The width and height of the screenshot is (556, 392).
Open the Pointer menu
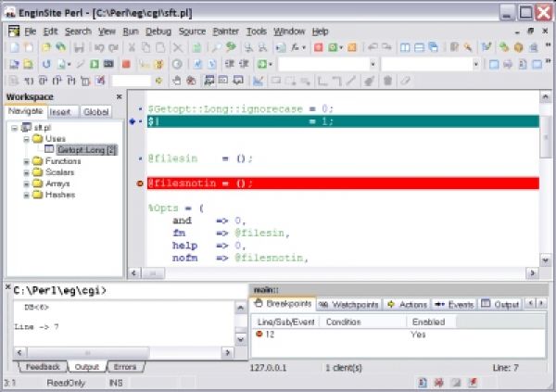click(225, 32)
